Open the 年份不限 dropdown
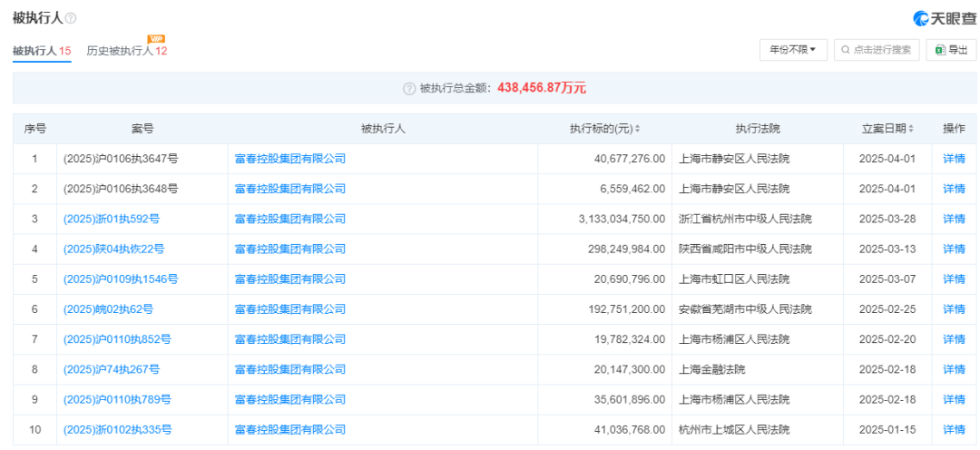980x450 pixels. point(793,50)
